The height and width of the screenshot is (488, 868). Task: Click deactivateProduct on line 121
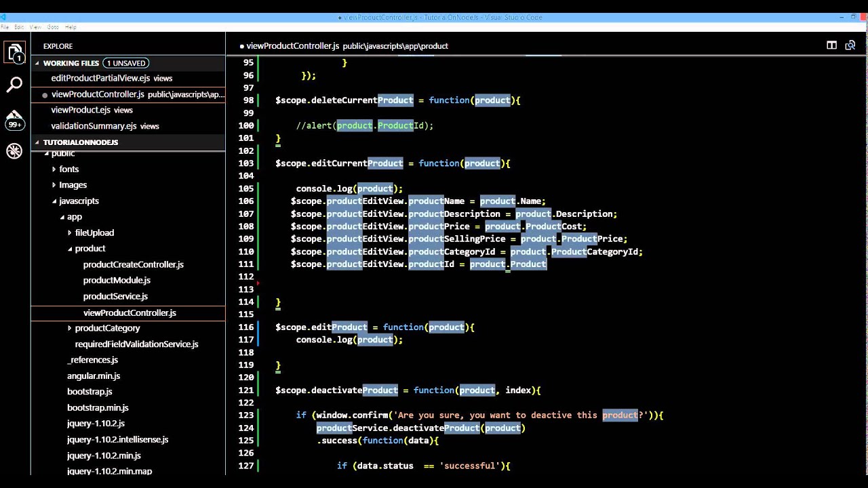tap(355, 390)
